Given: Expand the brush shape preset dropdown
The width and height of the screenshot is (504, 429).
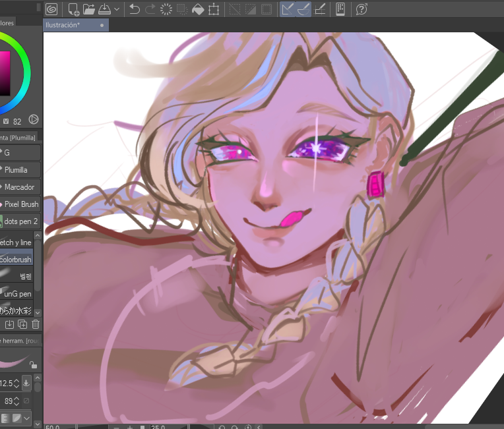Looking at the screenshot, I should (x=26, y=418).
